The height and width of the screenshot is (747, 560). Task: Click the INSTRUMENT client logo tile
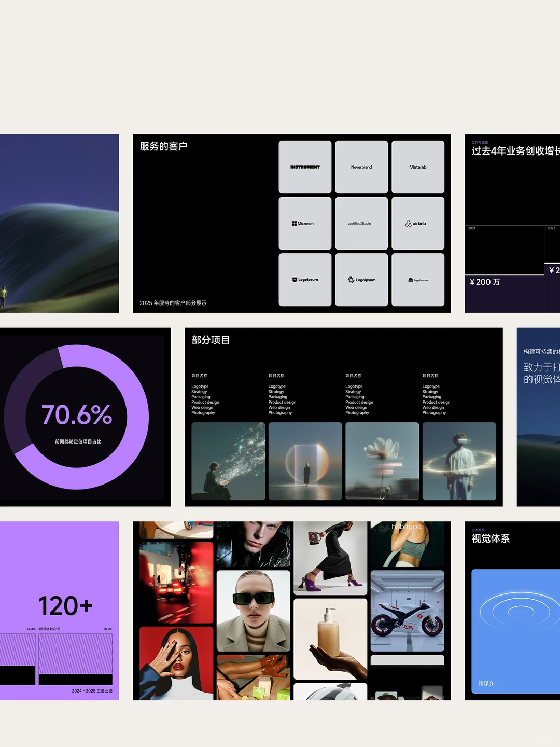click(305, 167)
